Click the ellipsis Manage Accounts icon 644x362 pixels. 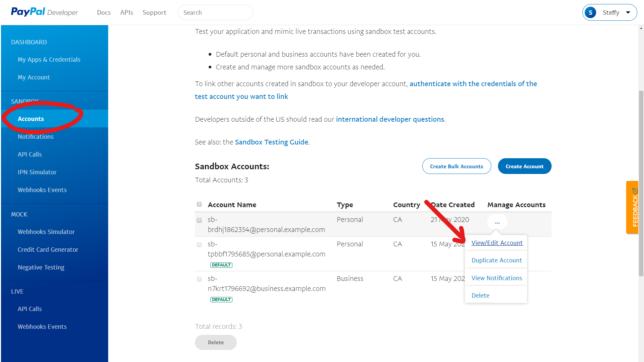pyautogui.click(x=497, y=222)
